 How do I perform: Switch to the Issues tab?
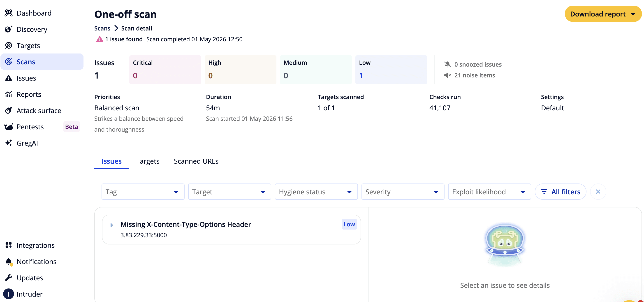point(111,161)
